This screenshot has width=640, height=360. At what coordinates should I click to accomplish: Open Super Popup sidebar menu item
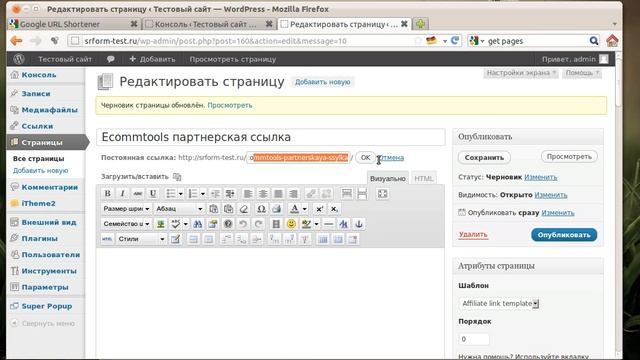(47, 306)
